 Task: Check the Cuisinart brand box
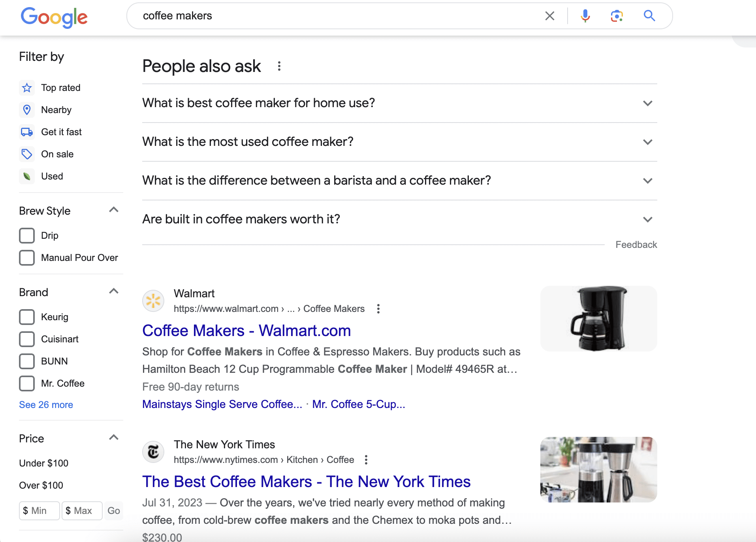(27, 339)
